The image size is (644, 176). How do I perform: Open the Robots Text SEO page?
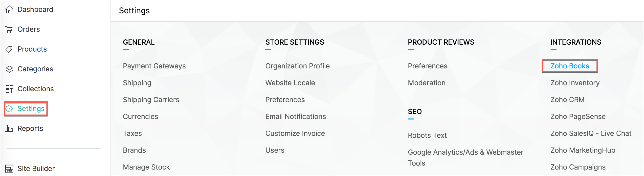pos(427,135)
